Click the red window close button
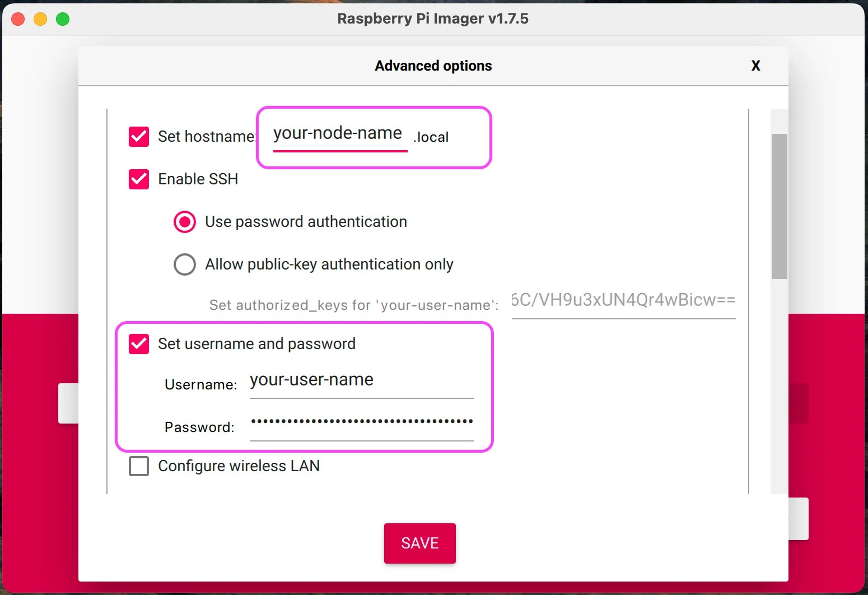Screen dimensions: 868x595 (18, 19)
